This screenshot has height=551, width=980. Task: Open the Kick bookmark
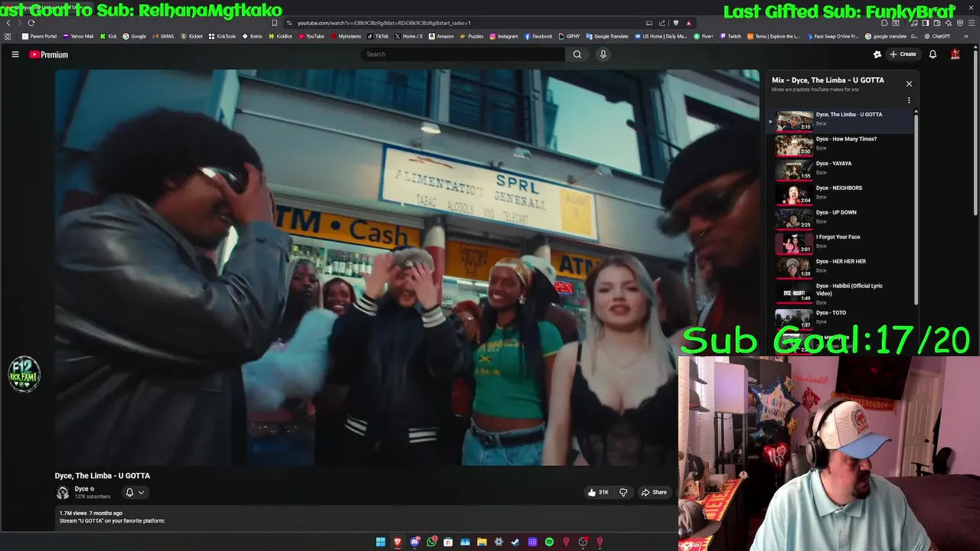point(108,36)
